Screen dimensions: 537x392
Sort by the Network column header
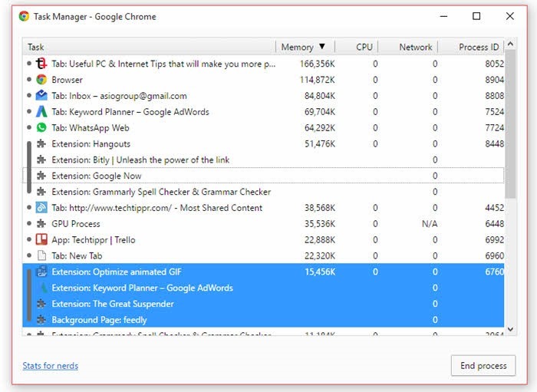(408, 47)
